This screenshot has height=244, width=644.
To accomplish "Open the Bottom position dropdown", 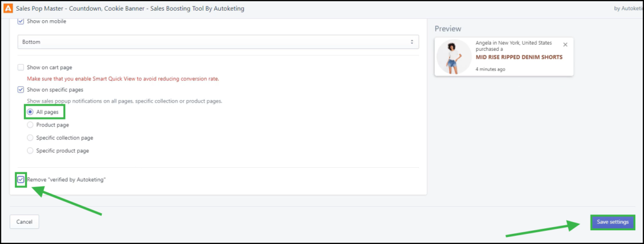I will [218, 42].
